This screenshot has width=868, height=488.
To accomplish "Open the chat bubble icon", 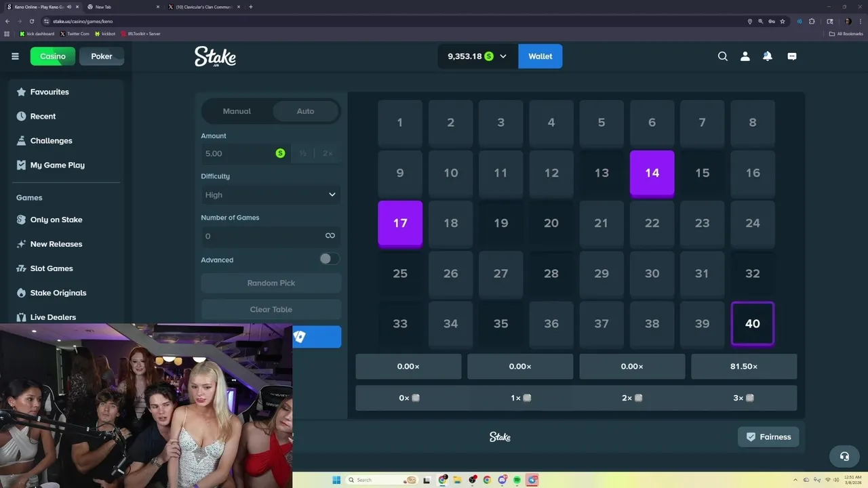I will click(792, 56).
